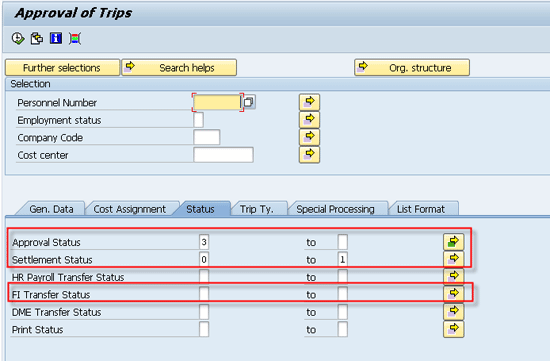Click the Further selections button
550x361 pixels.
coord(62,67)
